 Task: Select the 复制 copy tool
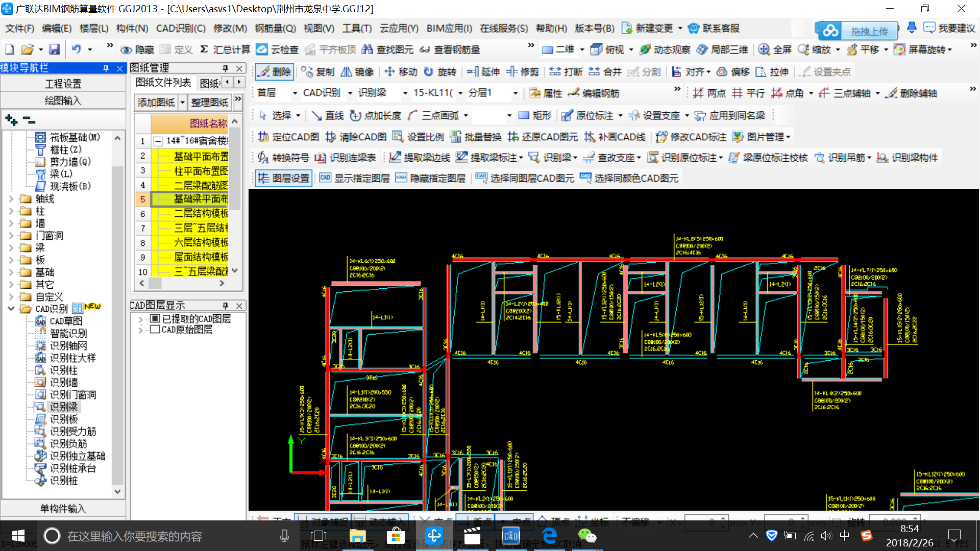[317, 72]
